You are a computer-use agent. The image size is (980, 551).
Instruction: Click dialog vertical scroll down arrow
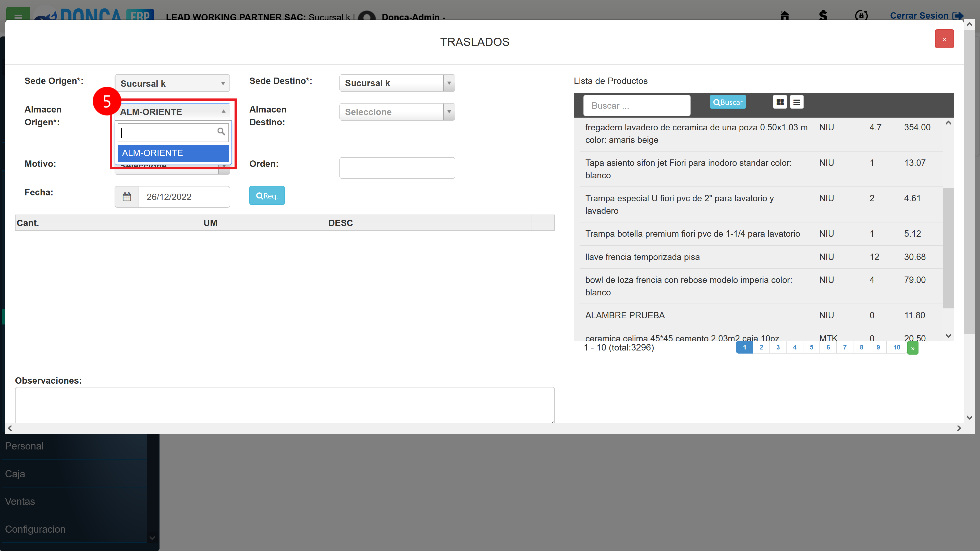(x=970, y=418)
